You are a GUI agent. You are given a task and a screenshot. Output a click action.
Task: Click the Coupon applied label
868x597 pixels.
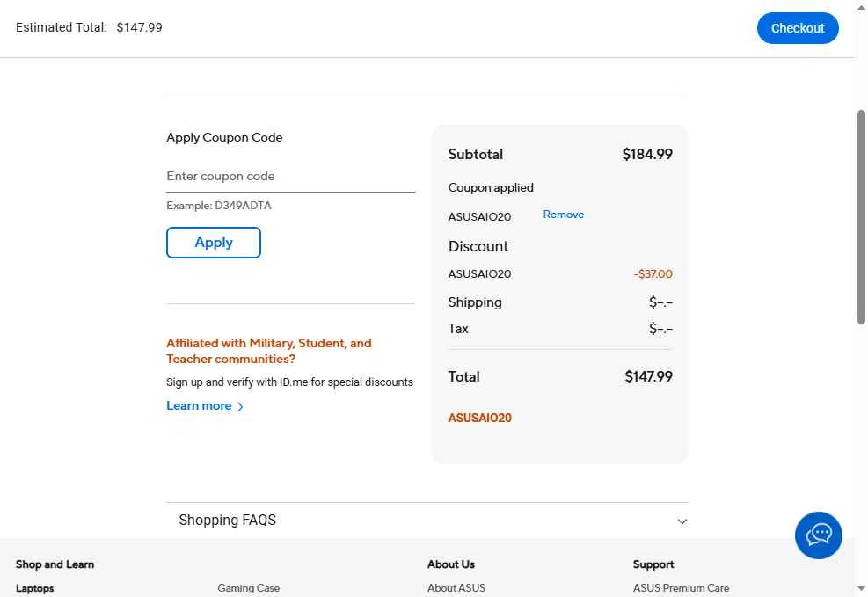click(491, 188)
